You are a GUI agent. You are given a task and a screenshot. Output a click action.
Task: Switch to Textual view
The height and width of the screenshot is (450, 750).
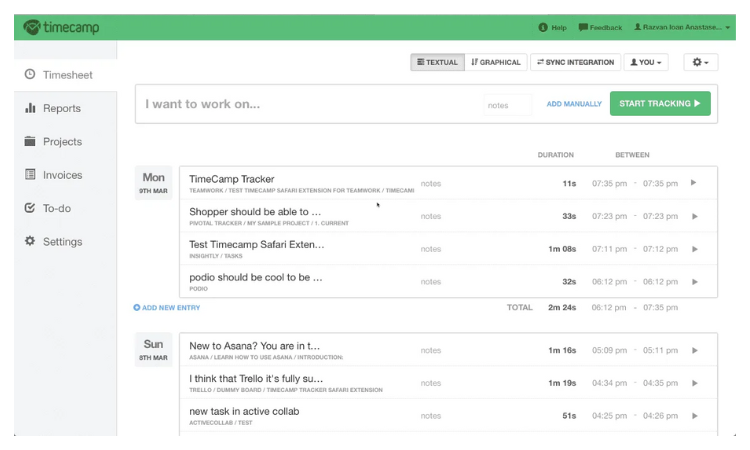(x=437, y=62)
